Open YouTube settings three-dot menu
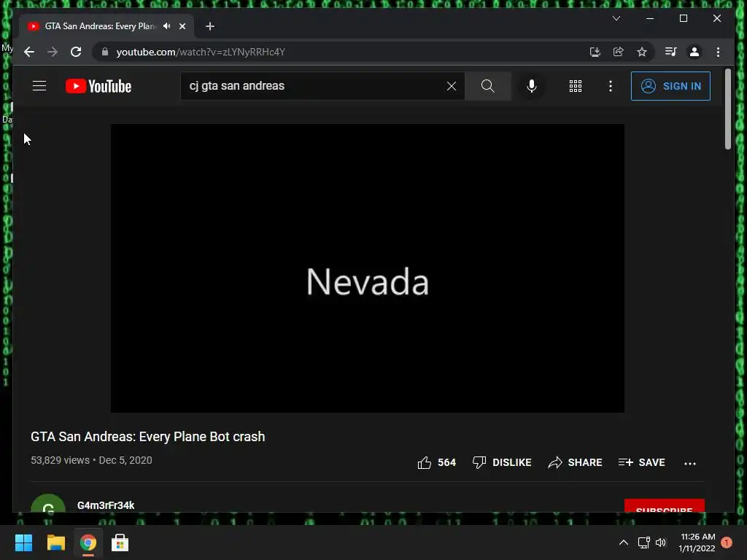Viewport: 747px width, 560px height. pyautogui.click(x=611, y=86)
